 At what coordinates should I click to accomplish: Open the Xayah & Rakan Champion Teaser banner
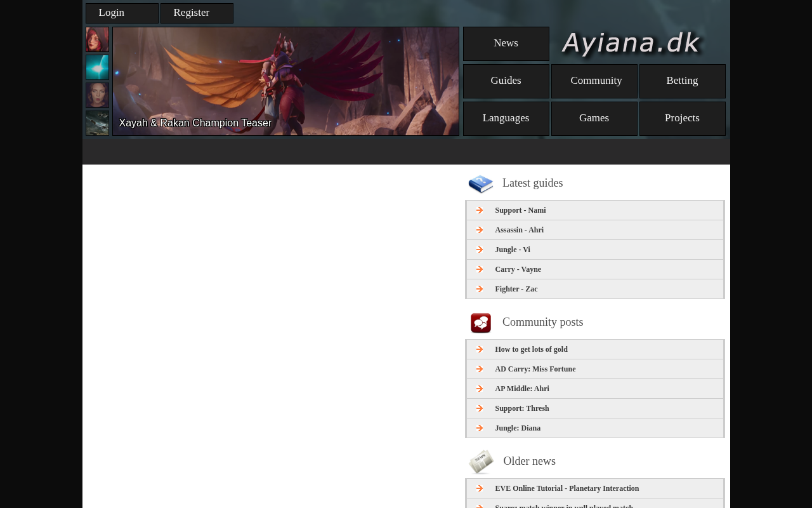(x=285, y=81)
